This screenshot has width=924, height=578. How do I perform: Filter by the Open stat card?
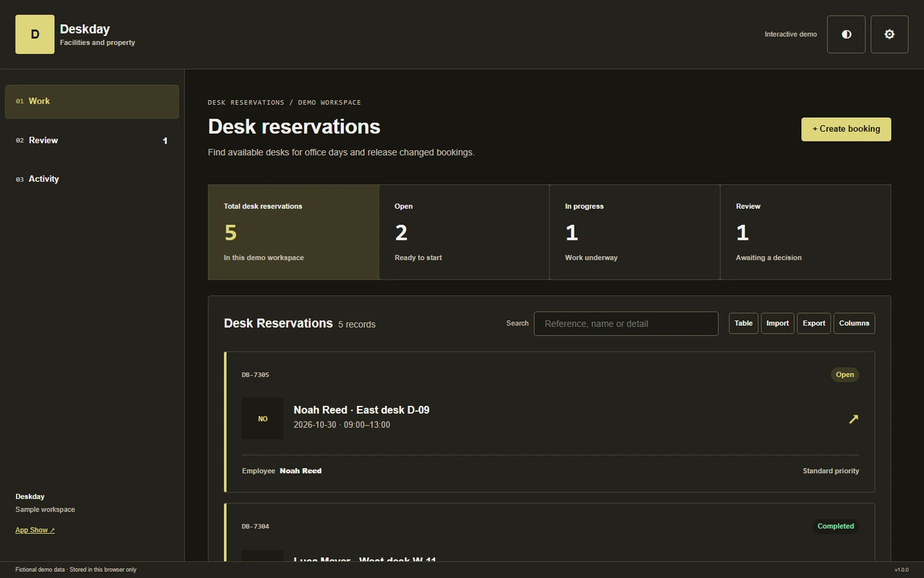pyautogui.click(x=464, y=232)
